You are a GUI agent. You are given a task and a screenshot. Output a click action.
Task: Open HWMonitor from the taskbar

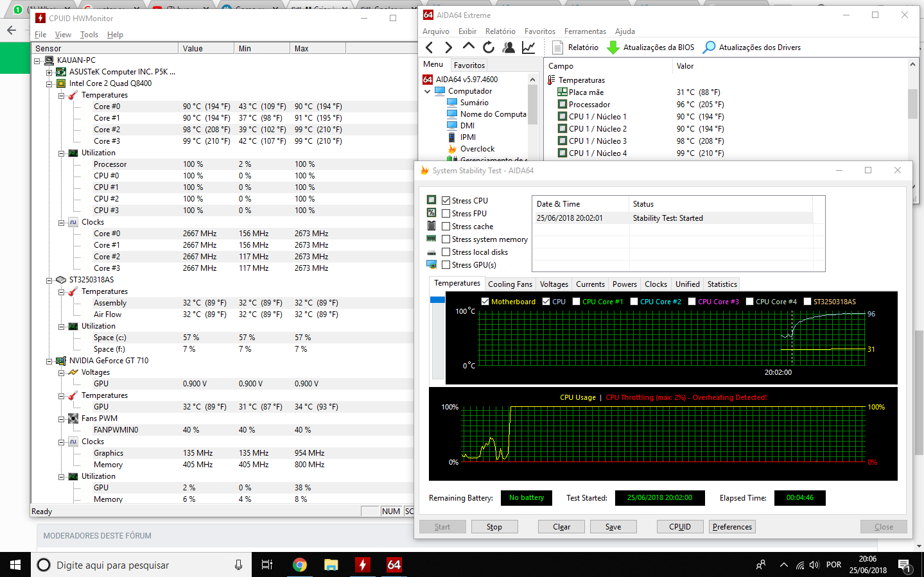(x=363, y=565)
